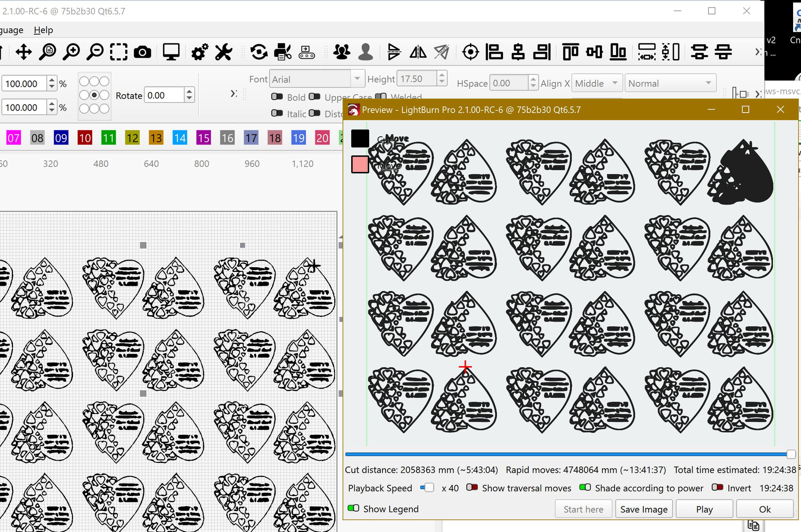The height and width of the screenshot is (532, 801).
Task: Open the Help menu
Action: (x=43, y=30)
